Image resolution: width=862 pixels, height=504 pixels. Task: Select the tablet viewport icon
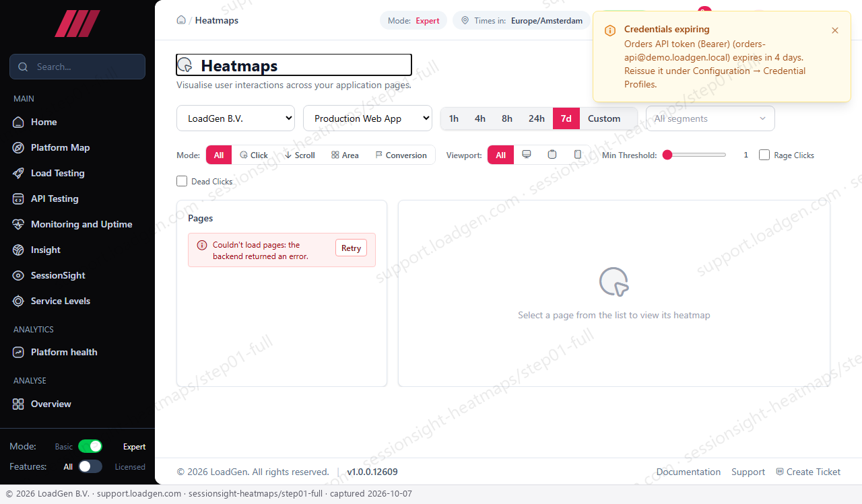click(x=552, y=155)
